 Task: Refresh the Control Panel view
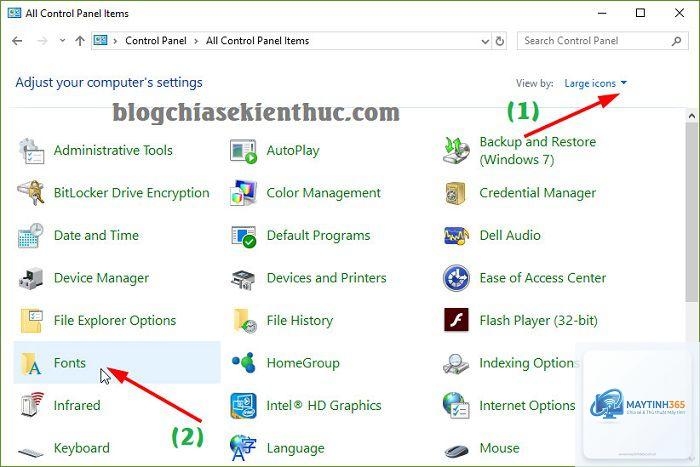(500, 41)
